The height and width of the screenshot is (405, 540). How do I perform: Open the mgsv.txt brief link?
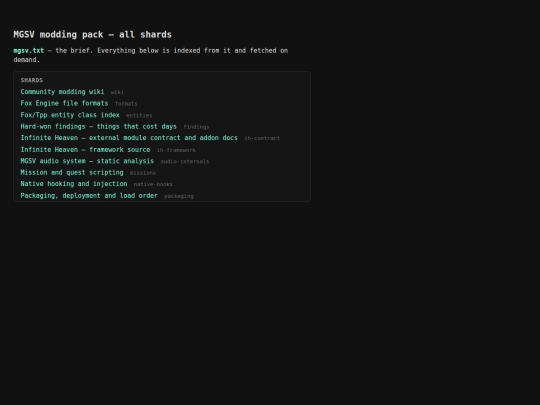[29, 51]
